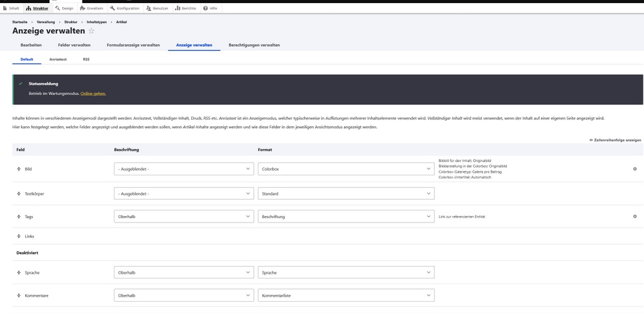
Task: Click drag handle icon for Sprache row
Action: tap(19, 273)
